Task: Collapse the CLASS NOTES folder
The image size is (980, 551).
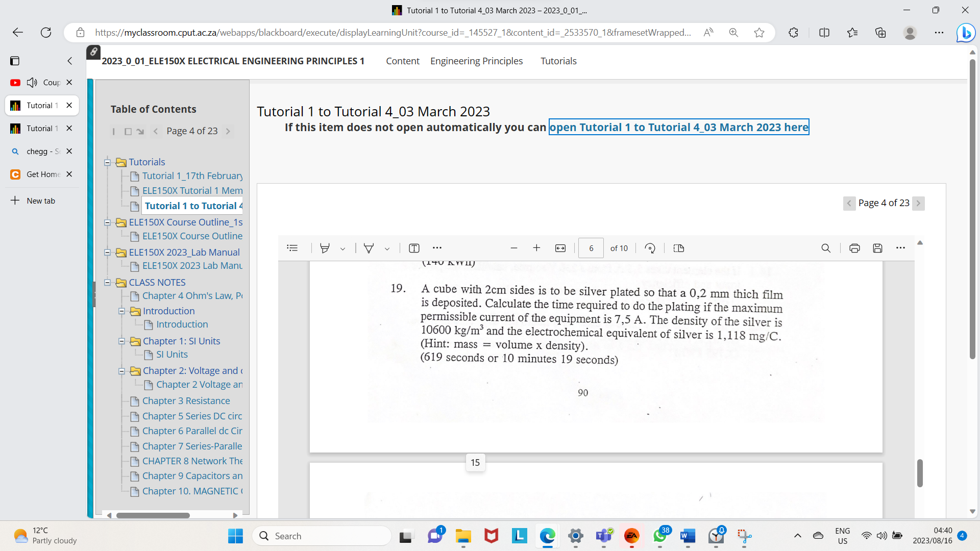Action: [108, 283]
